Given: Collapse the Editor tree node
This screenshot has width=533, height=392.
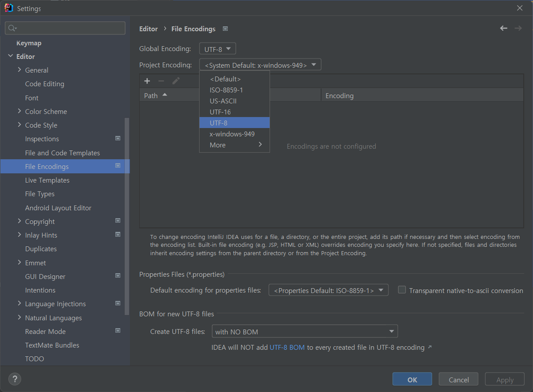Looking at the screenshot, I should click(11, 56).
